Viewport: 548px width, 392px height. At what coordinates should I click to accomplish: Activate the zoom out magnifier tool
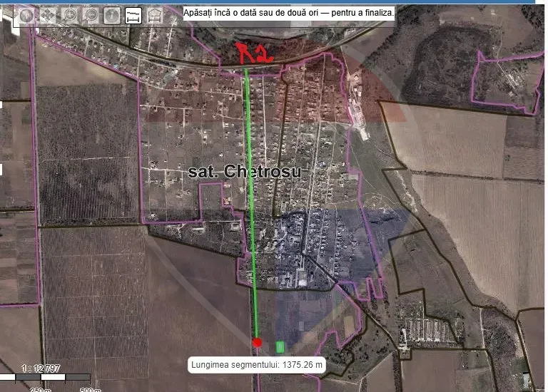[x=91, y=16]
